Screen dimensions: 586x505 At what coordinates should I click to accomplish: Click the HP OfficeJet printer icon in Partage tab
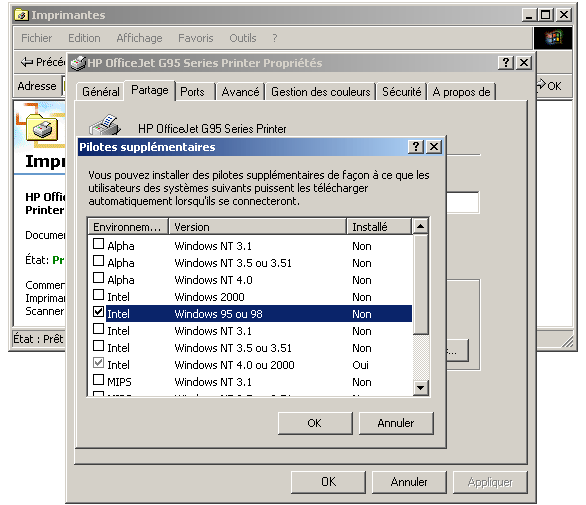[x=105, y=125]
